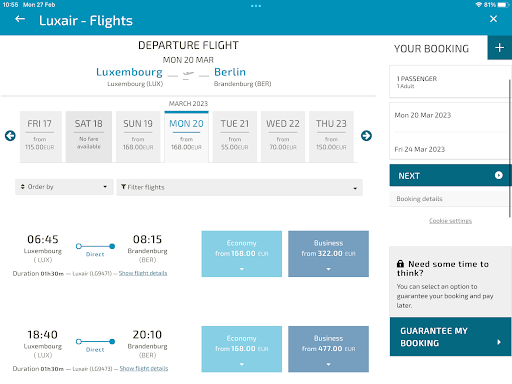Show earlier dates with left arrow
Viewport: 512px width, 384px height.
pos(10,136)
